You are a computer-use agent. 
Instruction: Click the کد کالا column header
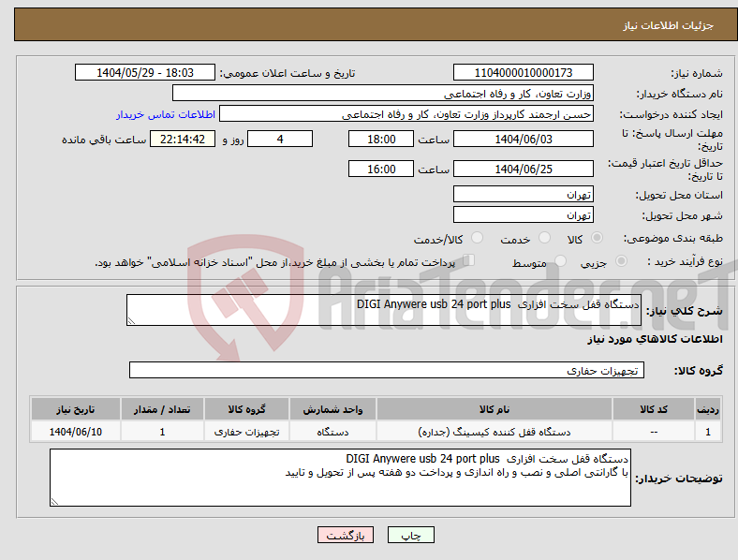click(654, 409)
